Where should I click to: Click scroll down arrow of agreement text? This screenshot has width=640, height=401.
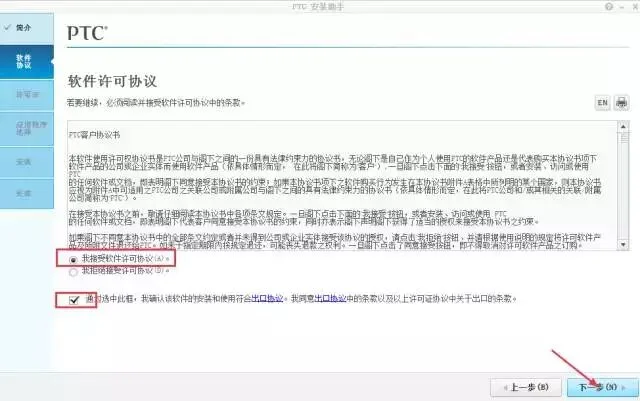pyautogui.click(x=623, y=245)
